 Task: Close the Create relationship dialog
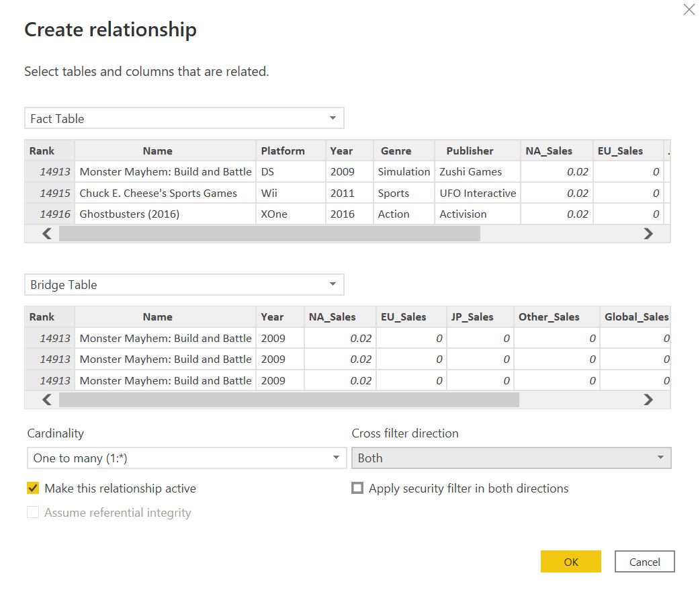pos(689,10)
